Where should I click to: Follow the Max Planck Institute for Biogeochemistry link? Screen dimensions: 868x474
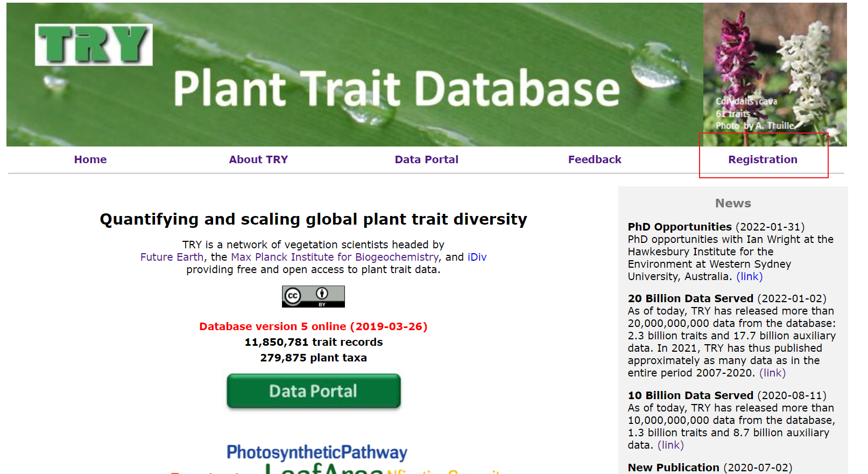[x=335, y=257]
